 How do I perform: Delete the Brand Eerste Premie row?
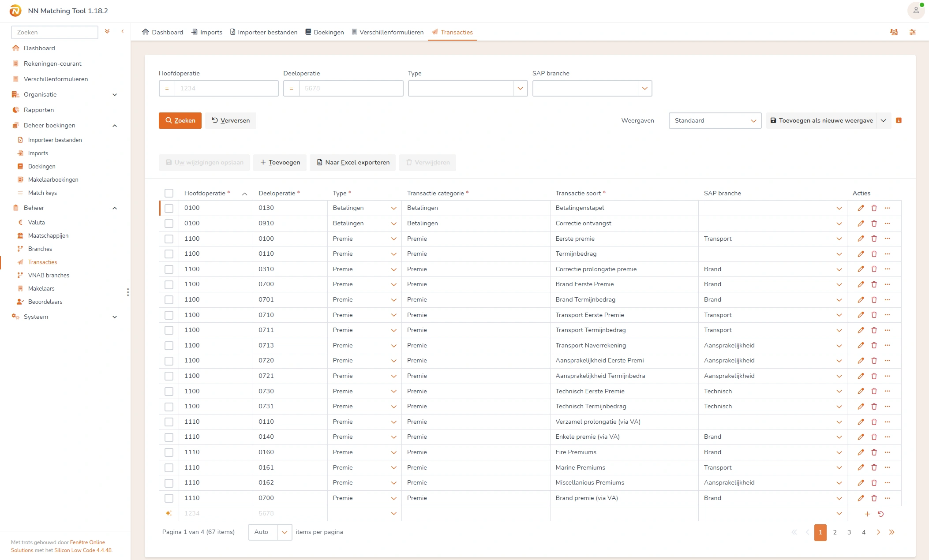point(874,284)
